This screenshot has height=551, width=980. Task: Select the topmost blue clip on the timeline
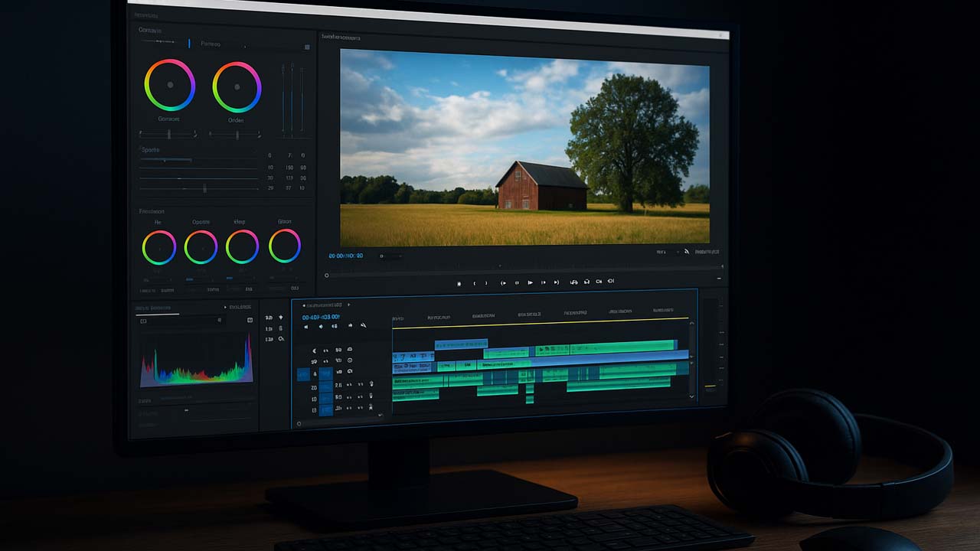[x=461, y=344]
